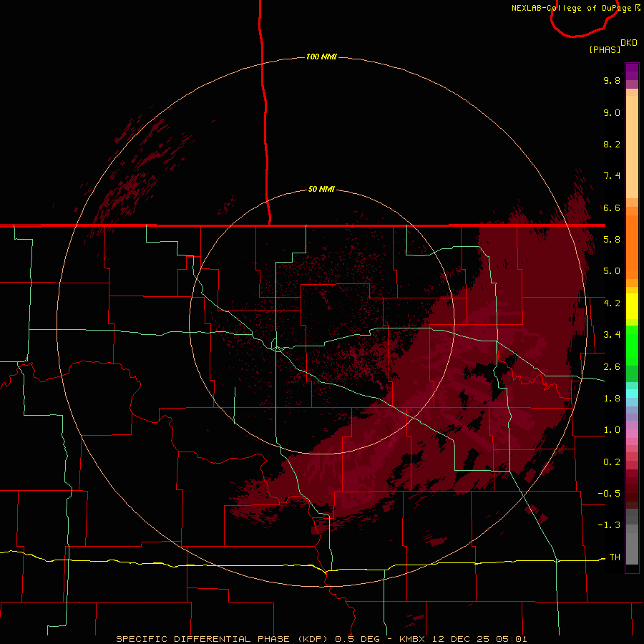644x644 pixels.
Task: Click the 9.0 value on the color scale
Action: coord(612,112)
